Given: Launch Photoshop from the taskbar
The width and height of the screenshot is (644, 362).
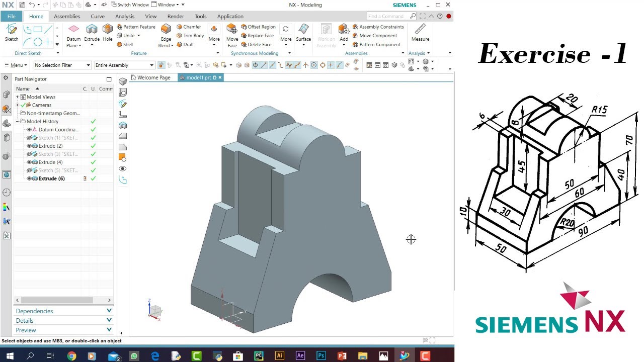Looking at the screenshot, I should point(321,356).
